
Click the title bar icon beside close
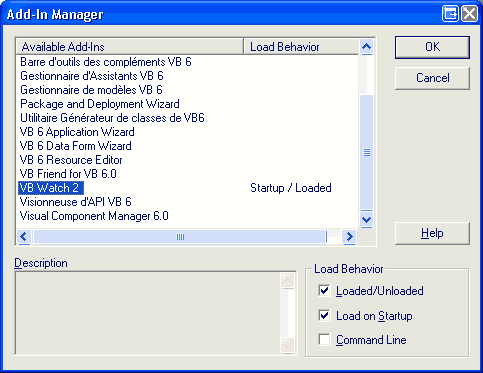(x=450, y=14)
